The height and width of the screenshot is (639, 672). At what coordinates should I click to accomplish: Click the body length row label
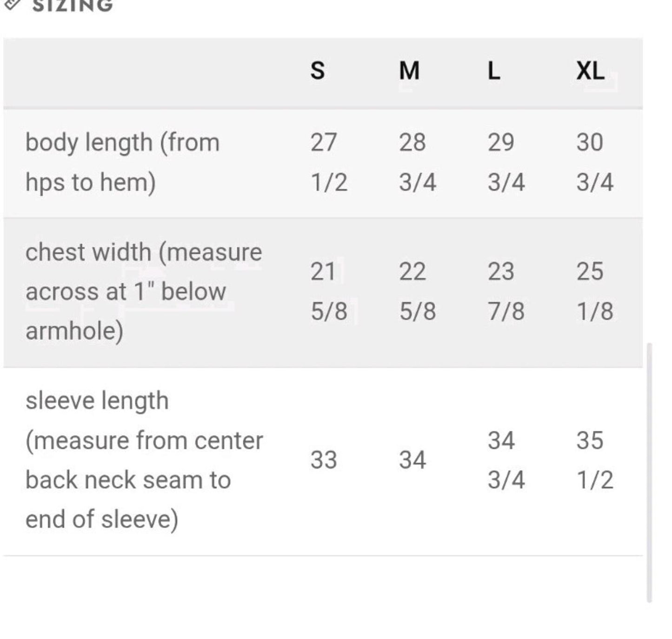click(x=122, y=162)
